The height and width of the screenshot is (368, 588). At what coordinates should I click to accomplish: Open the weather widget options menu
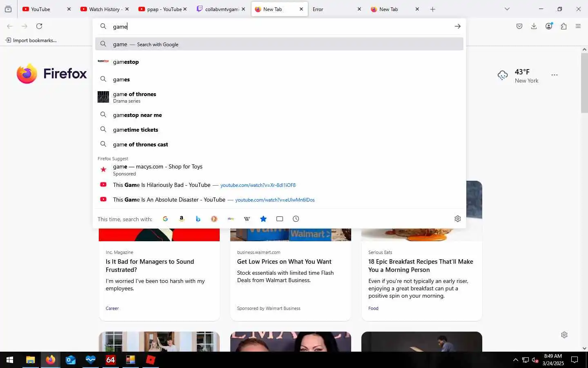555,75
